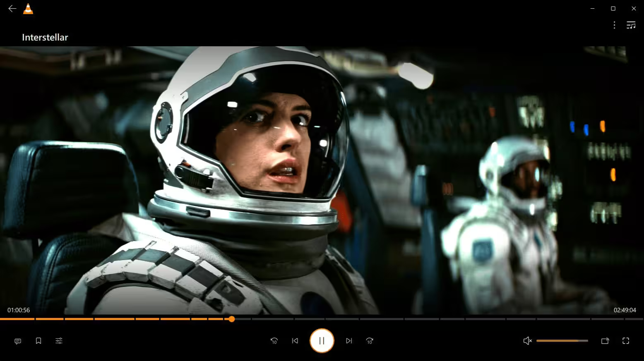Click the seek bar playhead handle
Screen dimensions: 644x361
[x=232, y=319]
